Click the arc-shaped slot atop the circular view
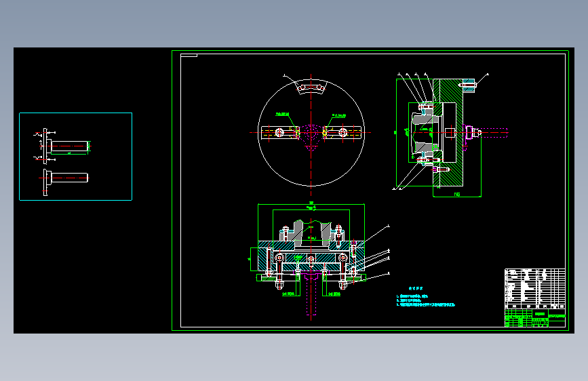The height and width of the screenshot is (381, 588). point(311,89)
